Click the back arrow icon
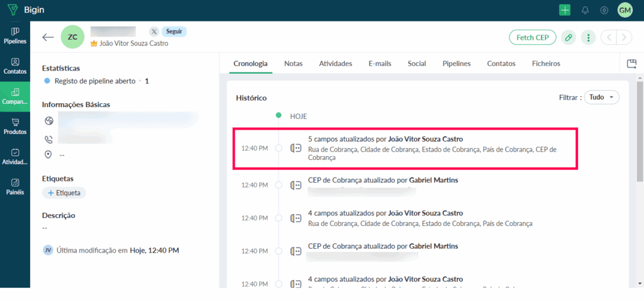Screen dimensions: 644x301 pos(48,37)
